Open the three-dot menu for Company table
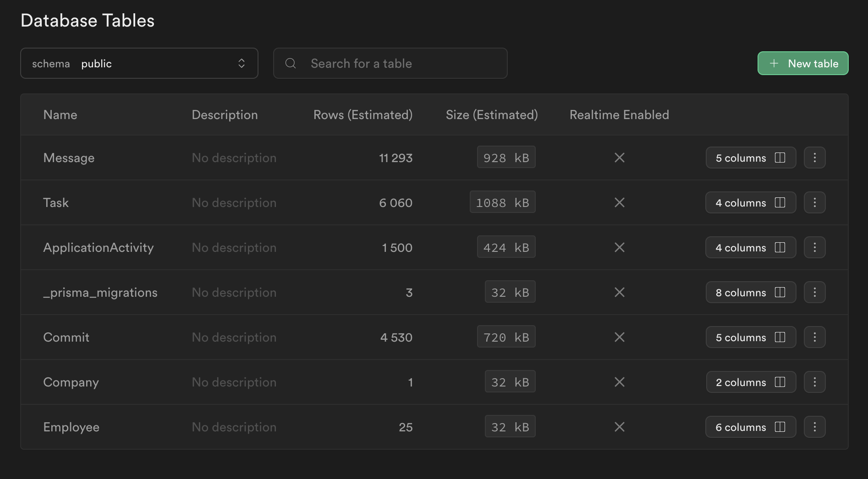868x479 pixels. click(x=814, y=382)
